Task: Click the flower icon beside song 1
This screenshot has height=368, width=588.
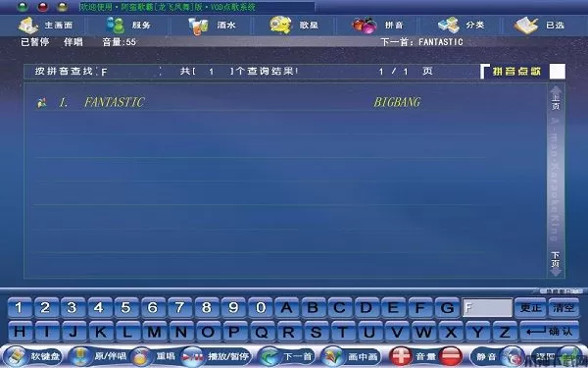Action: 42,102
